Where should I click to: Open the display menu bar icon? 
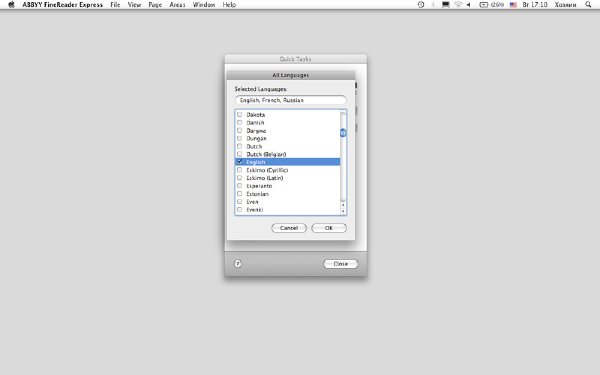(x=446, y=5)
